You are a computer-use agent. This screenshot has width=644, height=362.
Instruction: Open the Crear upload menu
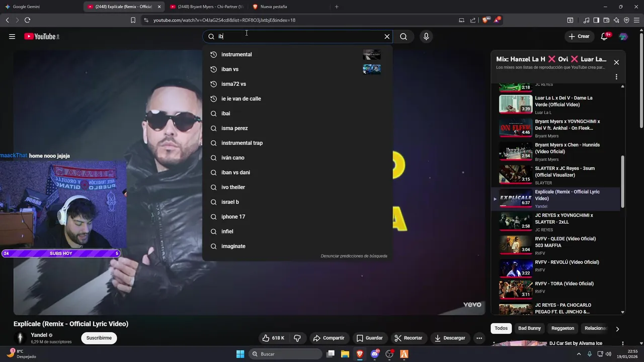(579, 36)
